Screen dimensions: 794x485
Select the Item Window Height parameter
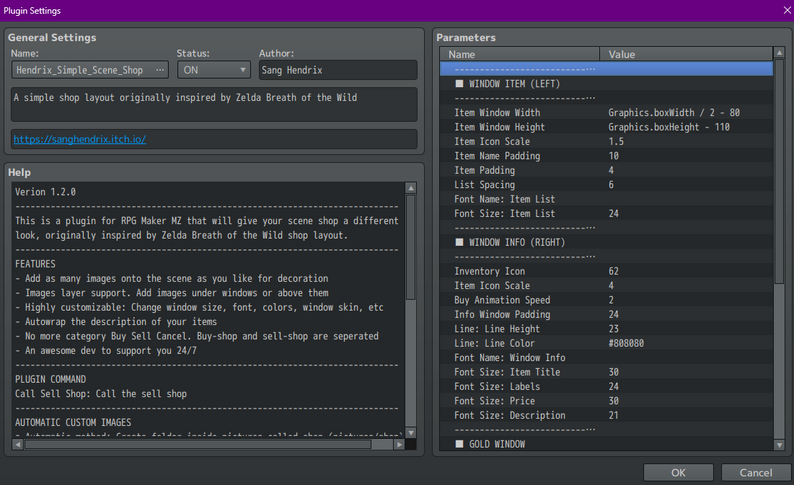click(x=606, y=127)
